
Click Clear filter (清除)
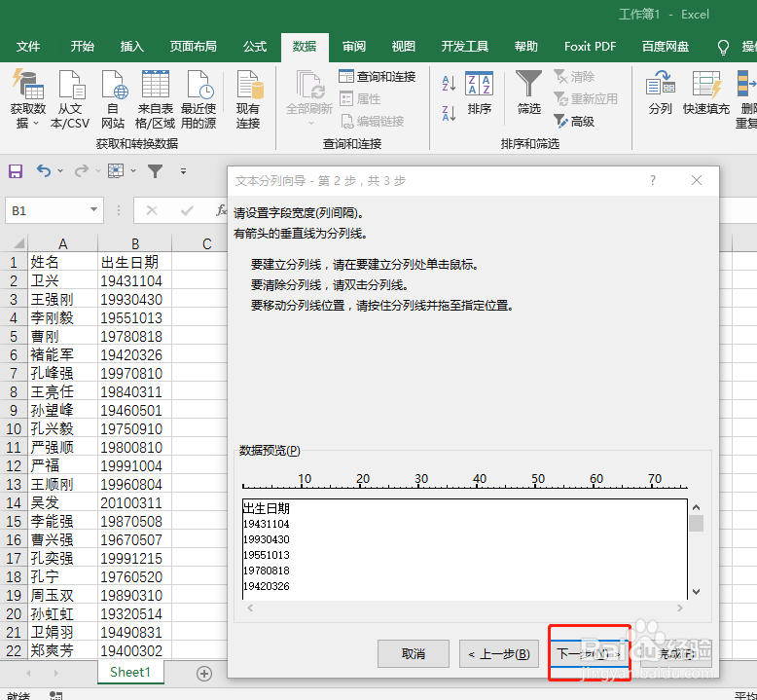574,76
